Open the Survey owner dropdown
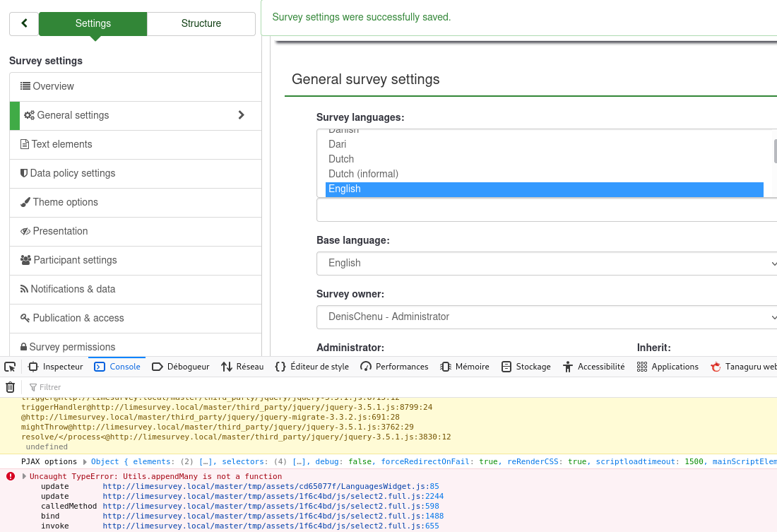Viewport: 777px width, 532px height. tap(547, 317)
